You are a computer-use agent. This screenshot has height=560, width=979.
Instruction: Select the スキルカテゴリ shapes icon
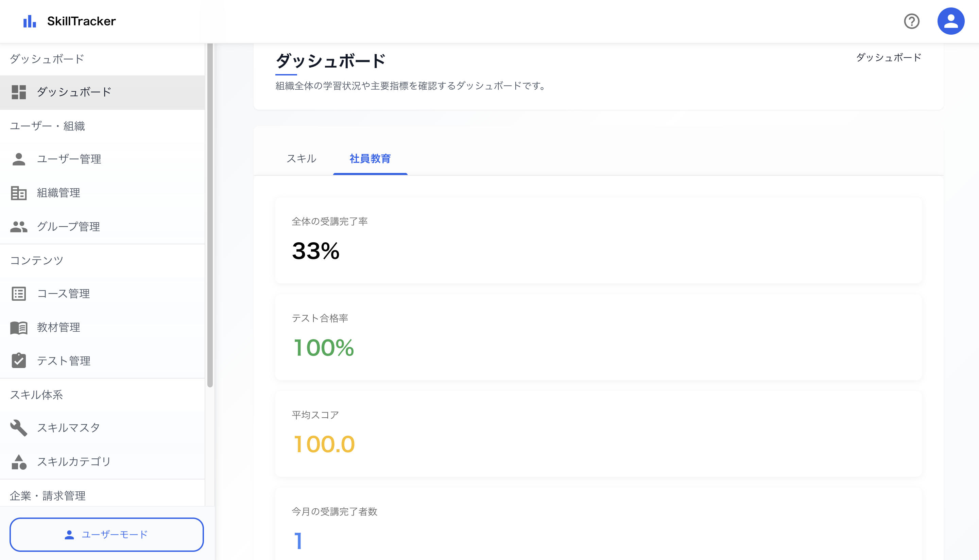19,461
